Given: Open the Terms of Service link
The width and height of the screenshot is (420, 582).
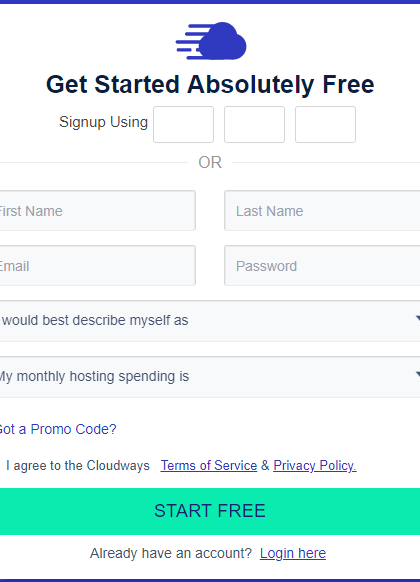Looking at the screenshot, I should coord(209,465).
